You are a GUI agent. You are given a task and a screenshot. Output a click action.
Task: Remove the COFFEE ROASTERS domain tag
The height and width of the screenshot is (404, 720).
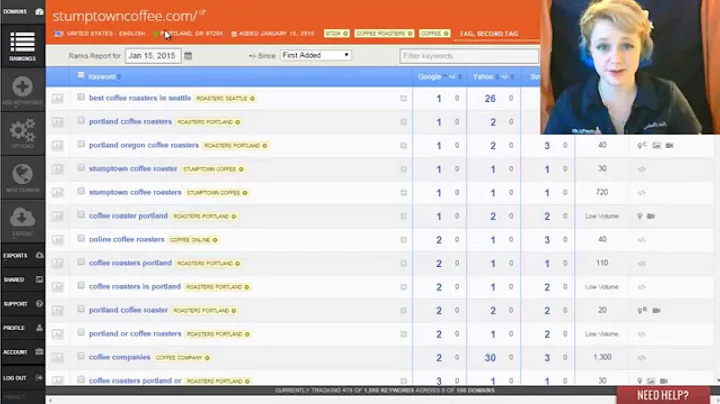[410, 34]
